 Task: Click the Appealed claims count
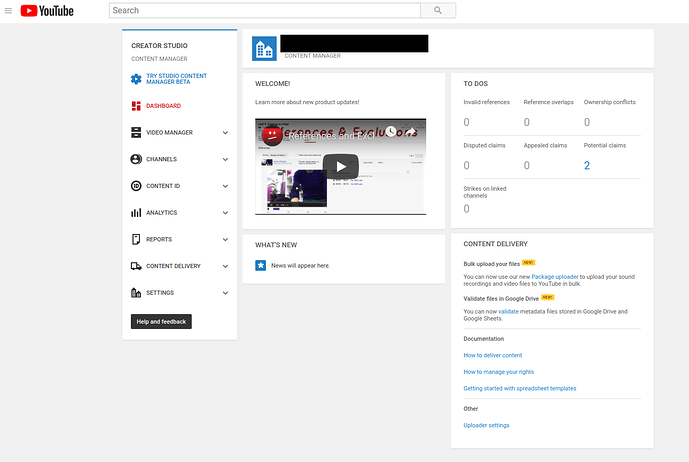tap(526, 166)
